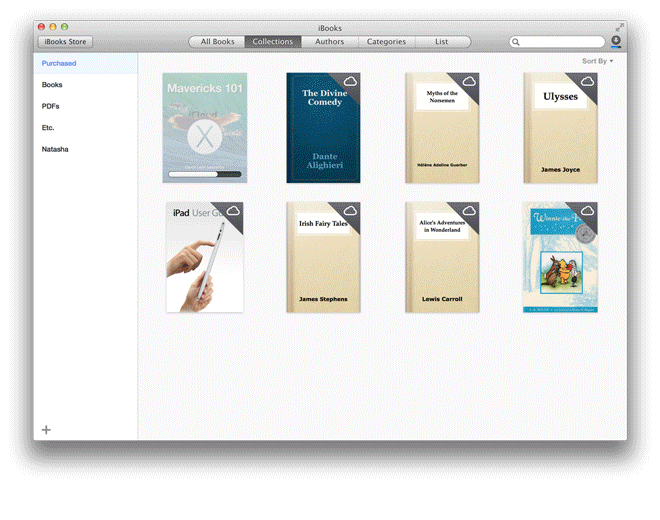This screenshot has height=520, width=660.
Task: Download Myths of the Norsemen cloud icon
Action: (x=469, y=81)
